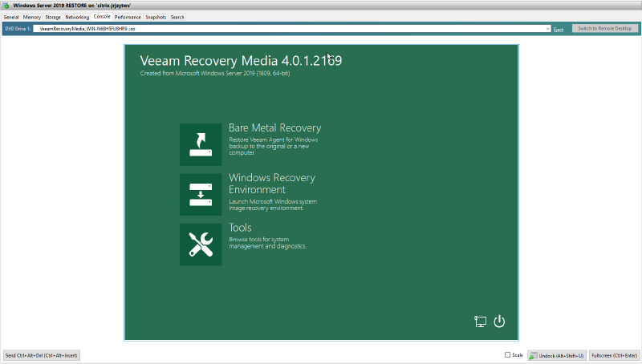Click the Bare Metal Recovery tile icon

(x=201, y=144)
